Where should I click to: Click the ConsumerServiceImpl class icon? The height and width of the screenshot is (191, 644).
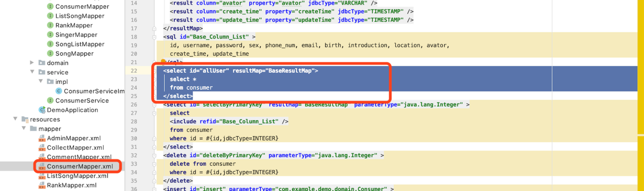coord(59,91)
